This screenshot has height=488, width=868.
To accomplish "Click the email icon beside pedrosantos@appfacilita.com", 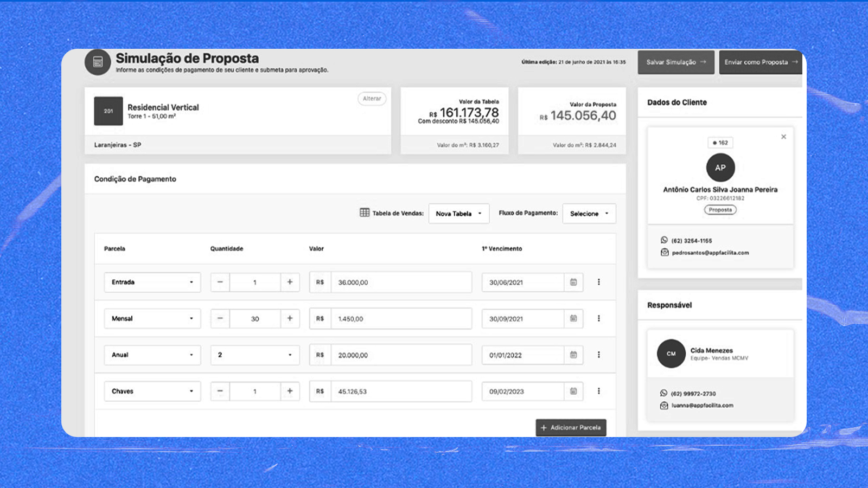I will coord(664,253).
